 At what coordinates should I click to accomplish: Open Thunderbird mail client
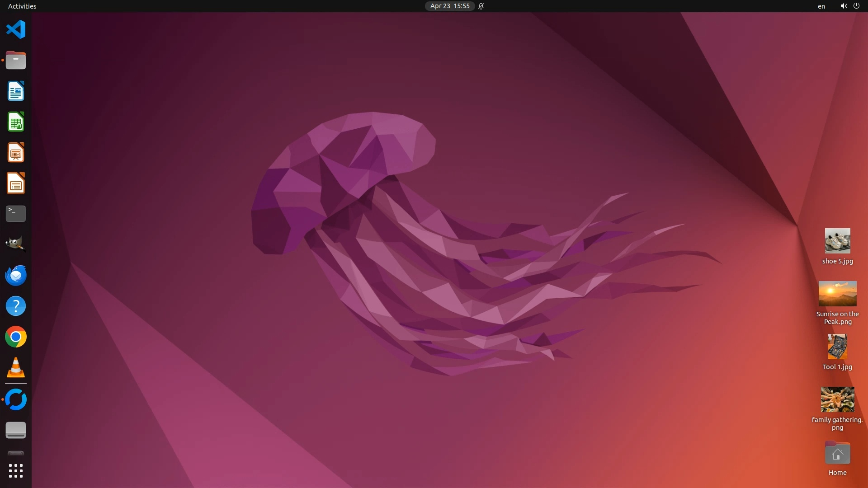pyautogui.click(x=16, y=275)
